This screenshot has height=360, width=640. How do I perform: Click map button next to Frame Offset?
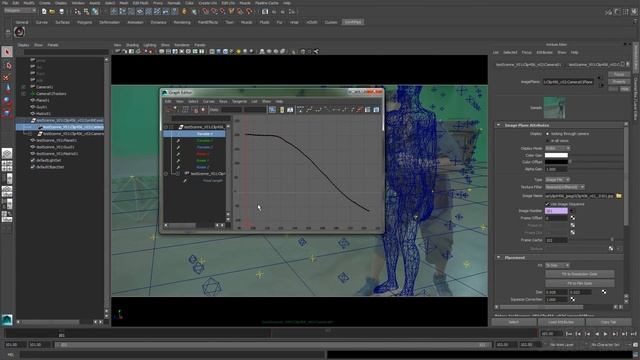point(573,218)
